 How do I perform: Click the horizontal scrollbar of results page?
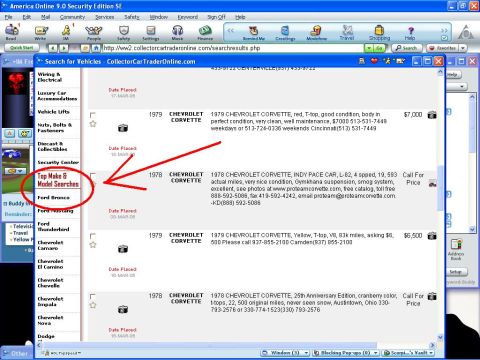click(210, 345)
